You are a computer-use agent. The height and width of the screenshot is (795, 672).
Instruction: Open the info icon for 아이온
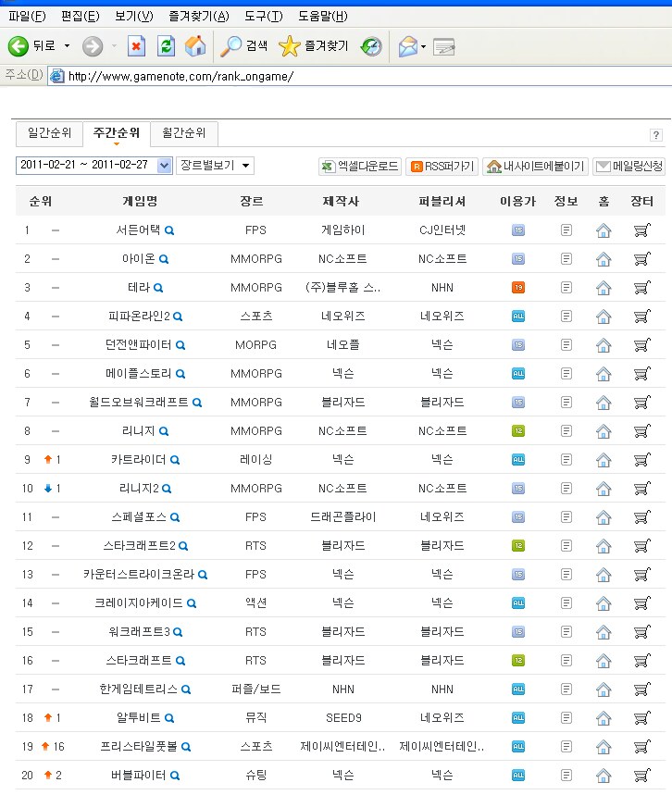point(566,259)
